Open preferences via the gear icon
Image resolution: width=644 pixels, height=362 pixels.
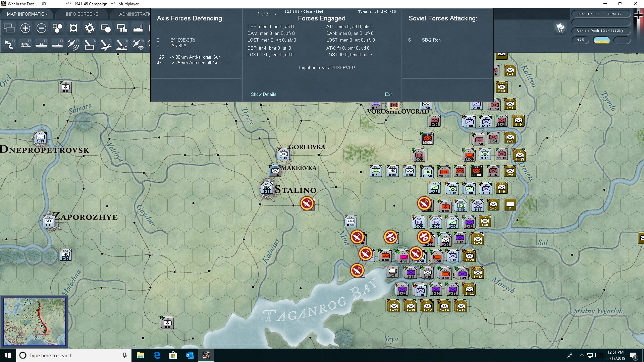(90, 28)
